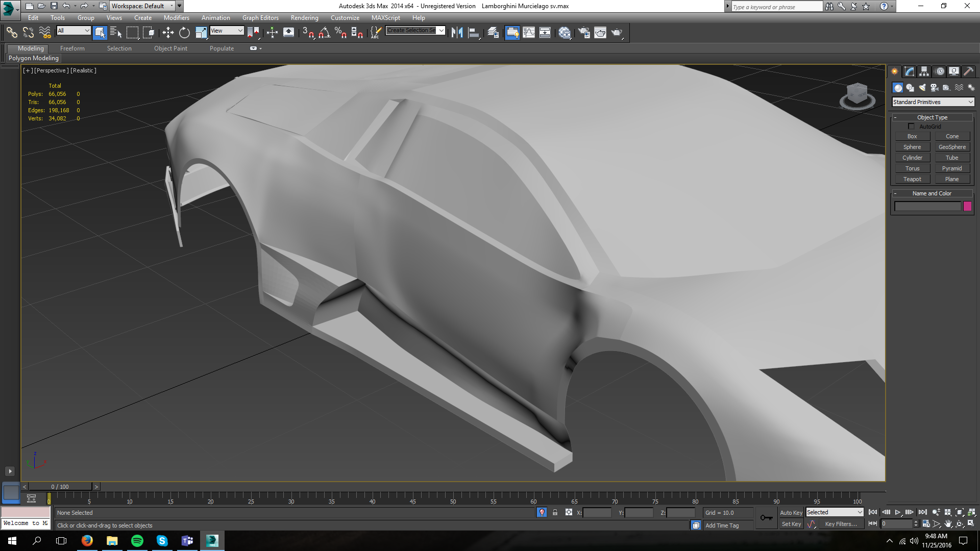The width and height of the screenshot is (980, 551).
Task: Switch to the Freeform ribbon tab
Action: point(72,48)
